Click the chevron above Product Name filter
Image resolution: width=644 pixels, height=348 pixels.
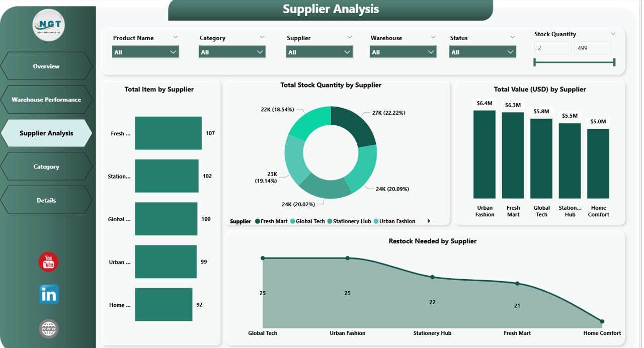pyautogui.click(x=176, y=37)
